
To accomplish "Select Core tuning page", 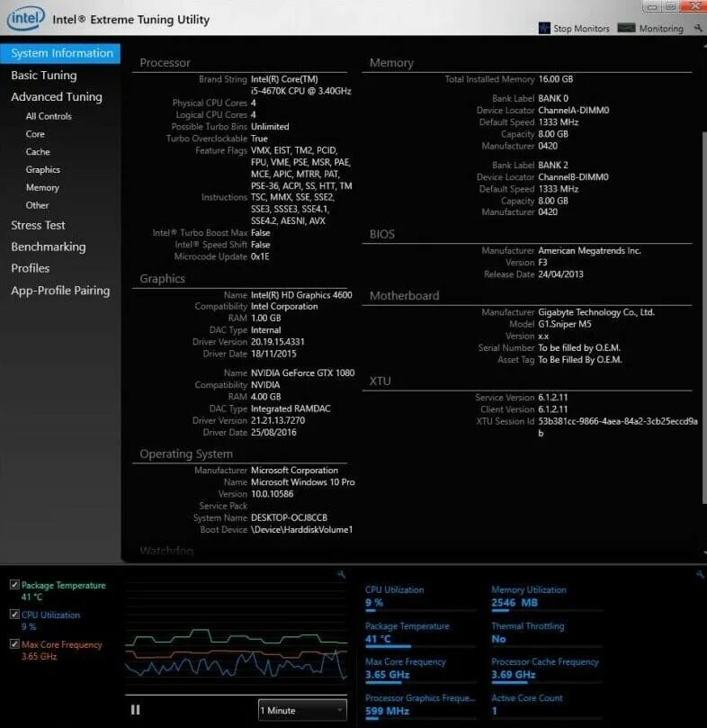I will [35, 134].
